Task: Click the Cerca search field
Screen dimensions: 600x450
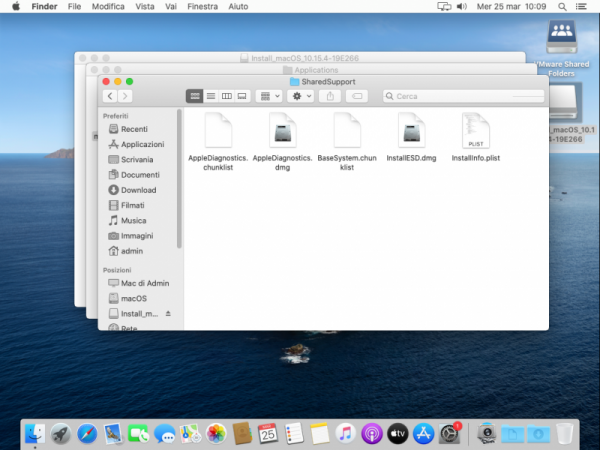Action: click(463, 96)
